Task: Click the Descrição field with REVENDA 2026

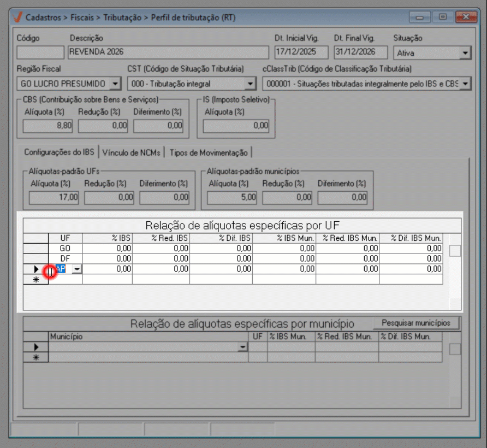Action: 168,52
